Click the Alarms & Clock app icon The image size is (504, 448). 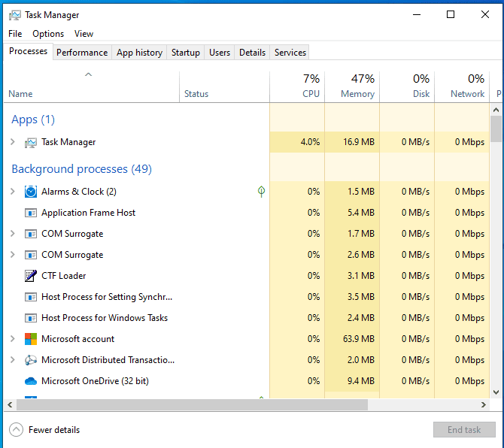click(31, 192)
